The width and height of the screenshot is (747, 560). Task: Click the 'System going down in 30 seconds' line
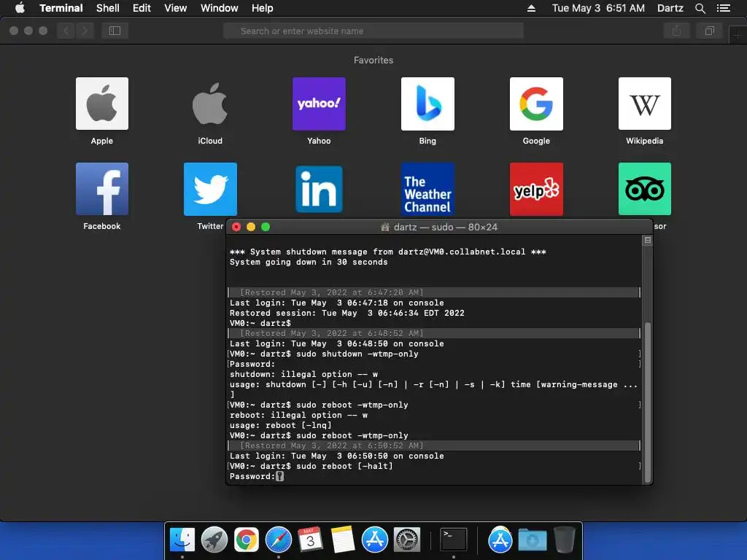309,262
